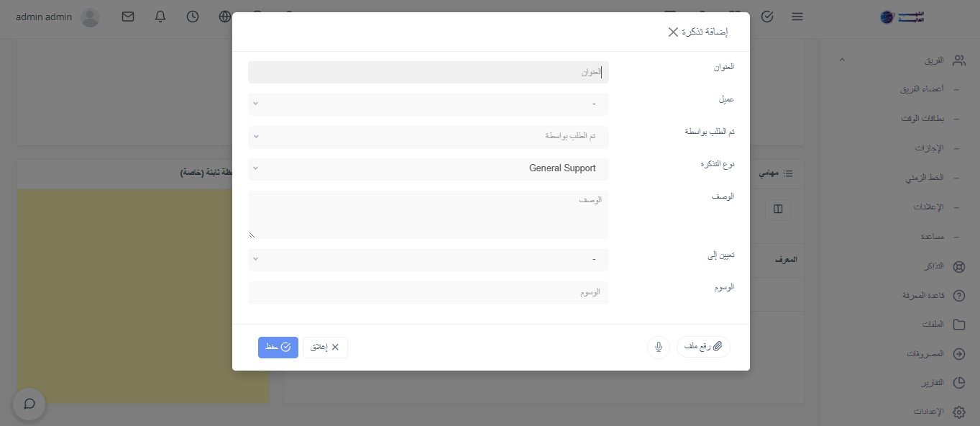Click the checkmark circle icon in header

click(x=767, y=16)
